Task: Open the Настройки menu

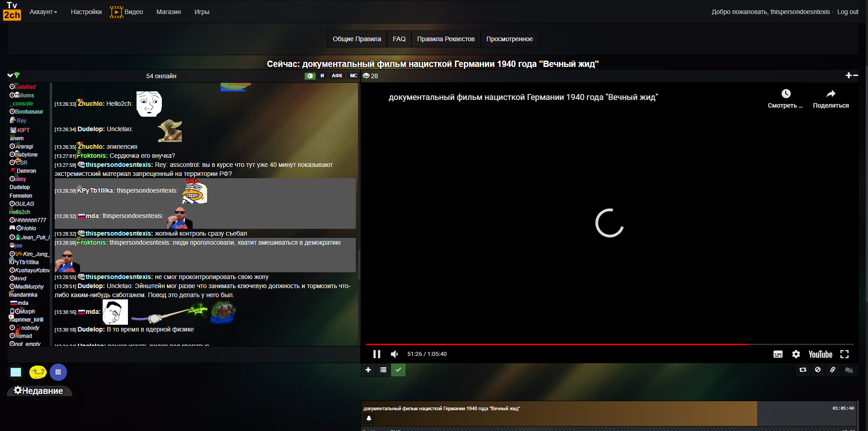Action: tap(86, 12)
